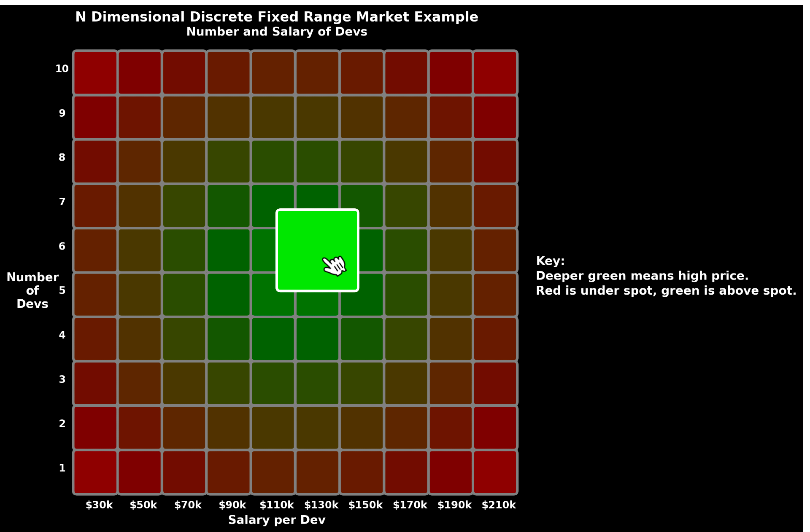Viewport: 810px width, 532px height.
Task: Click the 10 devs axis label
Action: point(62,69)
